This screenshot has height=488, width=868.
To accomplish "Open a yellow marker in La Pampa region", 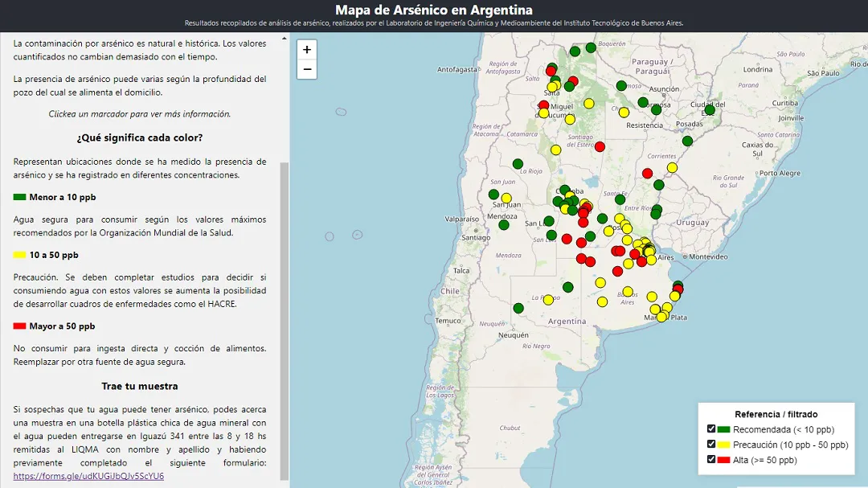I will click(548, 299).
